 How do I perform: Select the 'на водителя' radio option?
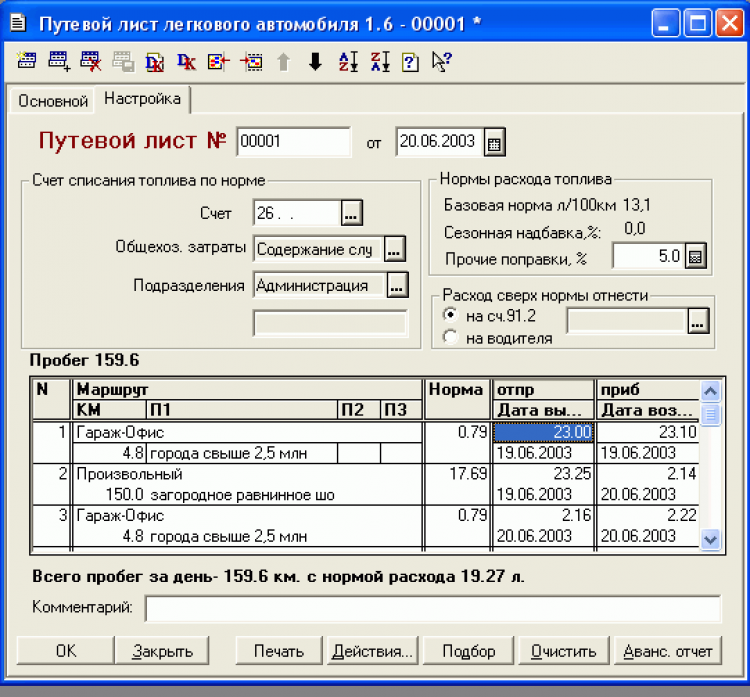click(x=448, y=338)
